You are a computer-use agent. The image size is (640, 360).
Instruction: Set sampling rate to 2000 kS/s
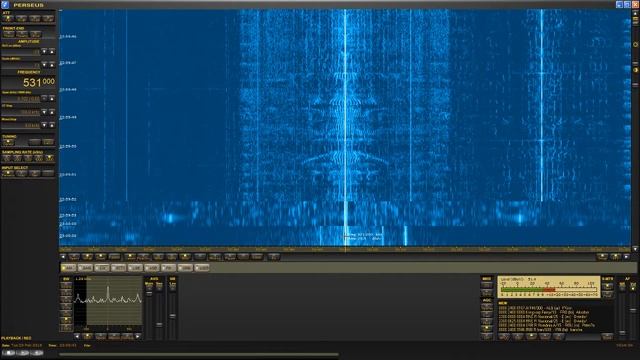click(x=49, y=158)
